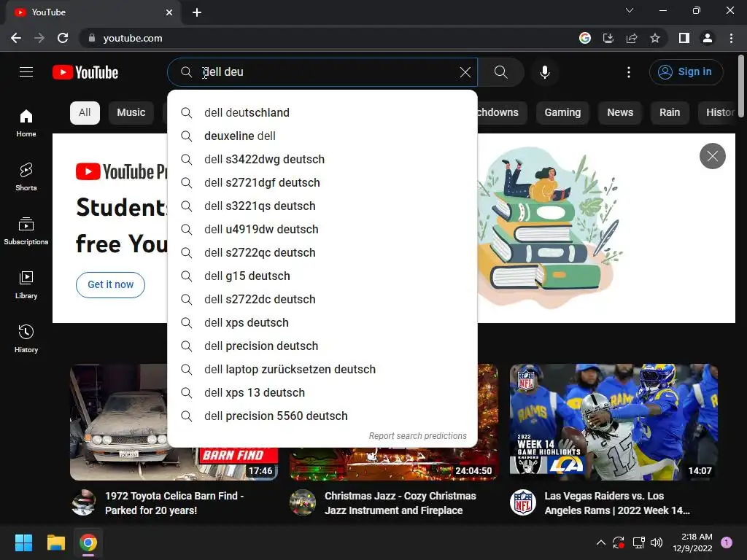Screen dimensions: 747x560
Task: Open Chrome tab search dropdown
Action: pyautogui.click(x=630, y=10)
